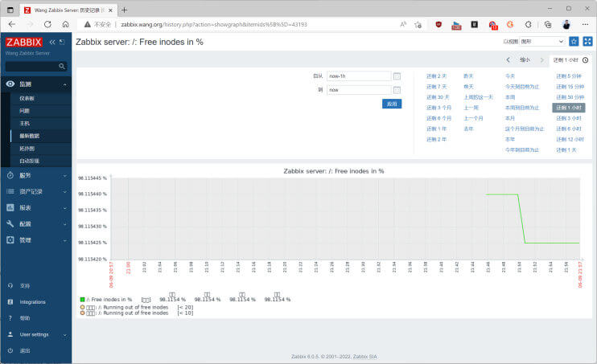The width and height of the screenshot is (597, 364).
Task: Click the browser address bar URL
Action: [x=214, y=24]
